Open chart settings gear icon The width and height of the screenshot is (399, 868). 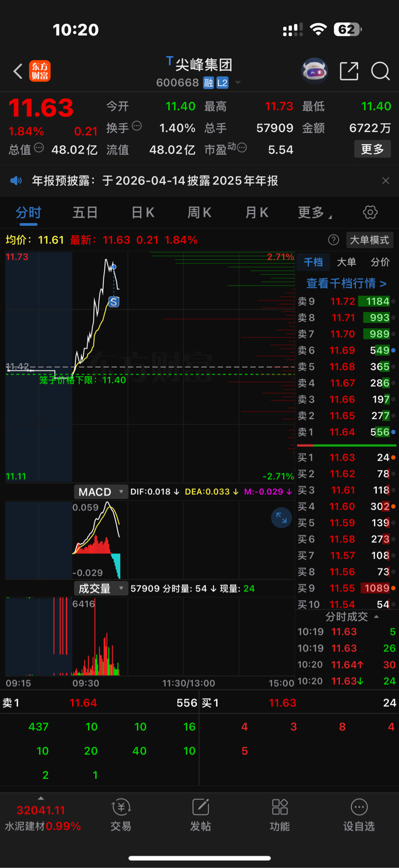(x=370, y=212)
